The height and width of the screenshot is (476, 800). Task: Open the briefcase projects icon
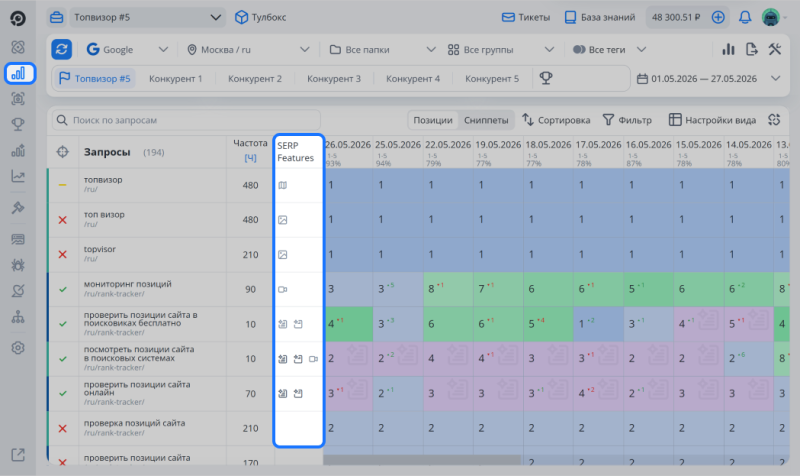click(57, 17)
